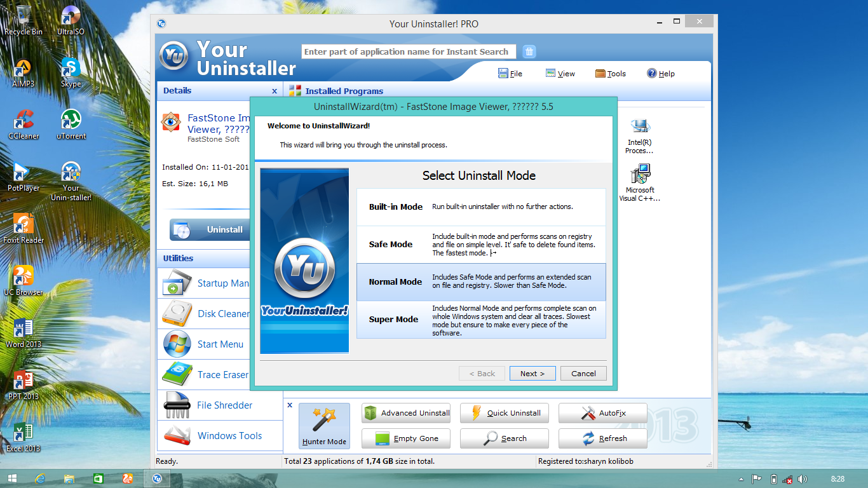Open Word 2013 desktop shortcut
This screenshot has height=488, width=868.
pos(24,333)
